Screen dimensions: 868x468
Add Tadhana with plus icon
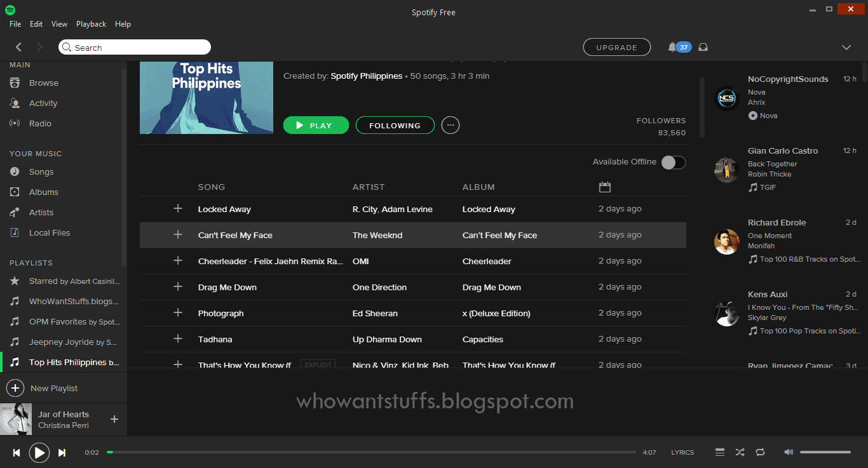coord(178,339)
